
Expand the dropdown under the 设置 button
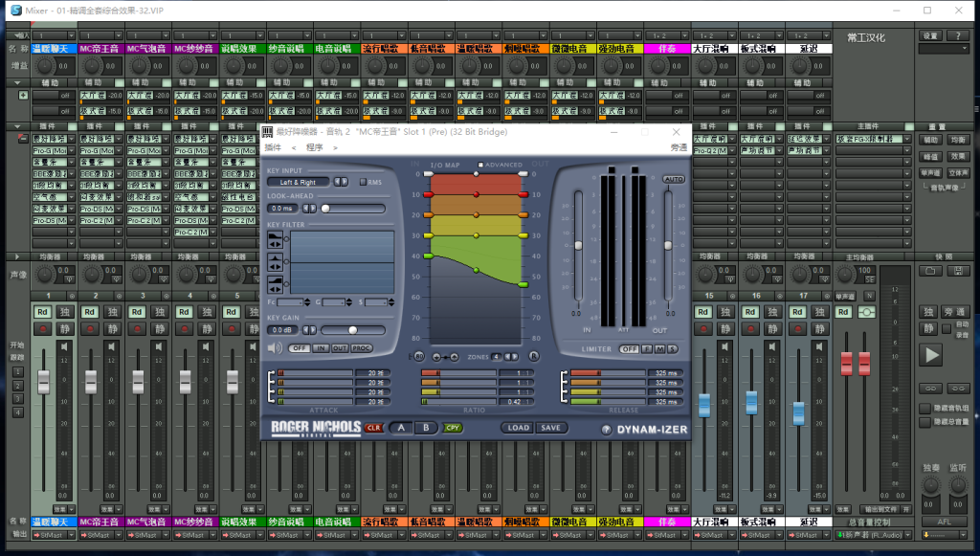tap(943, 48)
